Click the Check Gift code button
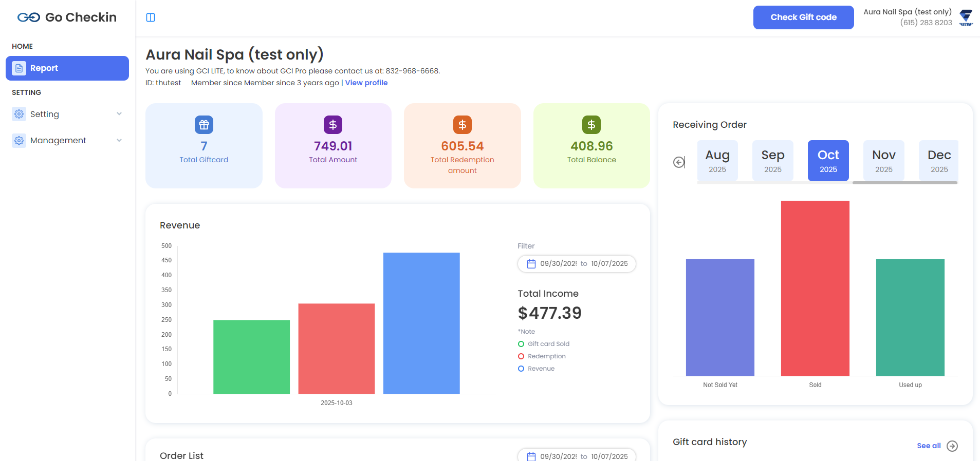980x461 pixels. click(x=803, y=17)
